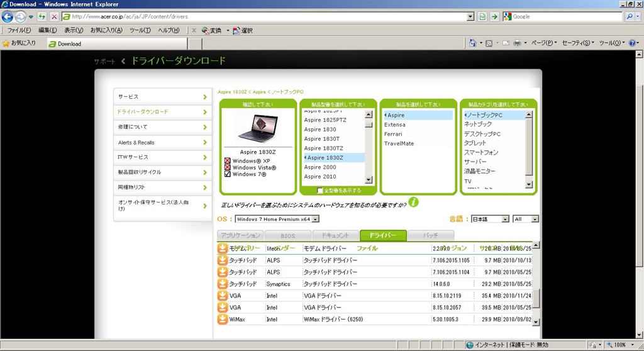Click the 修理について sidebar link

(x=162, y=127)
